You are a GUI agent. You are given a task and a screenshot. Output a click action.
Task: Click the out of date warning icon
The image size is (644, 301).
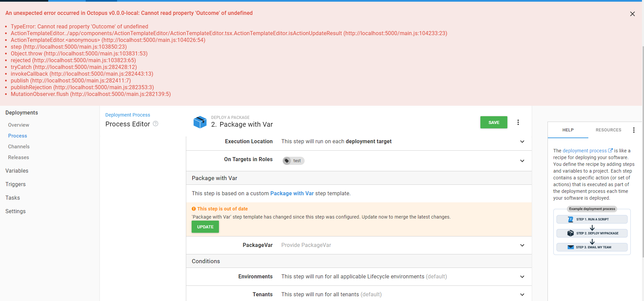[194, 209]
